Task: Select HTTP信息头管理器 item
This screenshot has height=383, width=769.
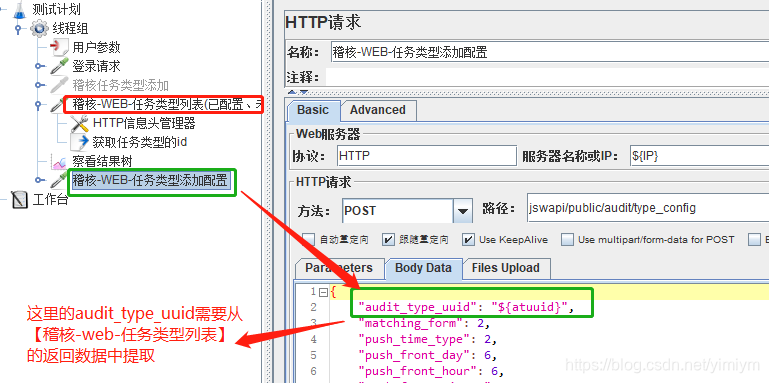Action: click(x=144, y=123)
